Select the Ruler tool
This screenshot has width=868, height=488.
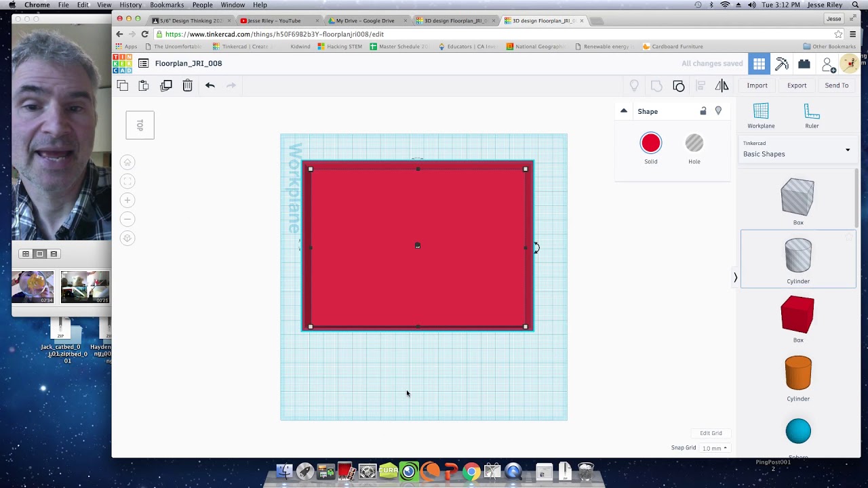[x=812, y=115]
